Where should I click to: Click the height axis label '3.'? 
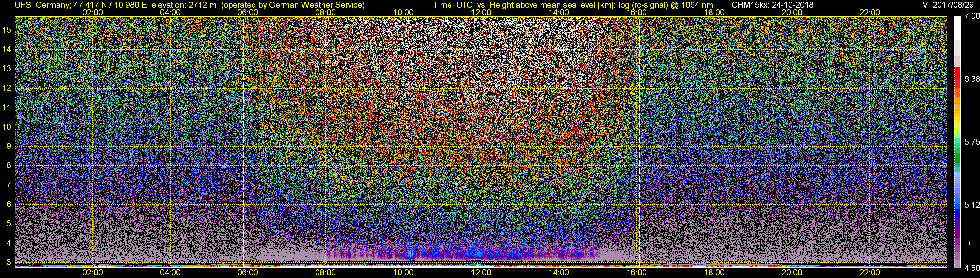click(x=9, y=262)
